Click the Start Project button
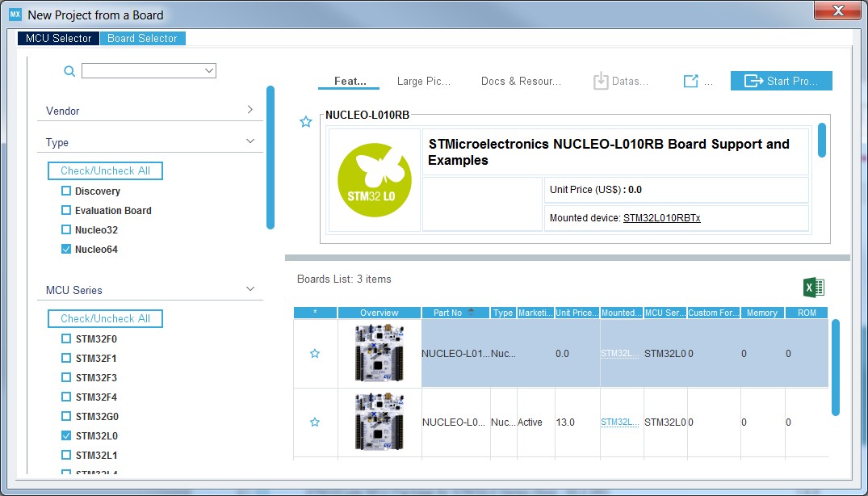868x496 pixels. pyautogui.click(x=781, y=81)
